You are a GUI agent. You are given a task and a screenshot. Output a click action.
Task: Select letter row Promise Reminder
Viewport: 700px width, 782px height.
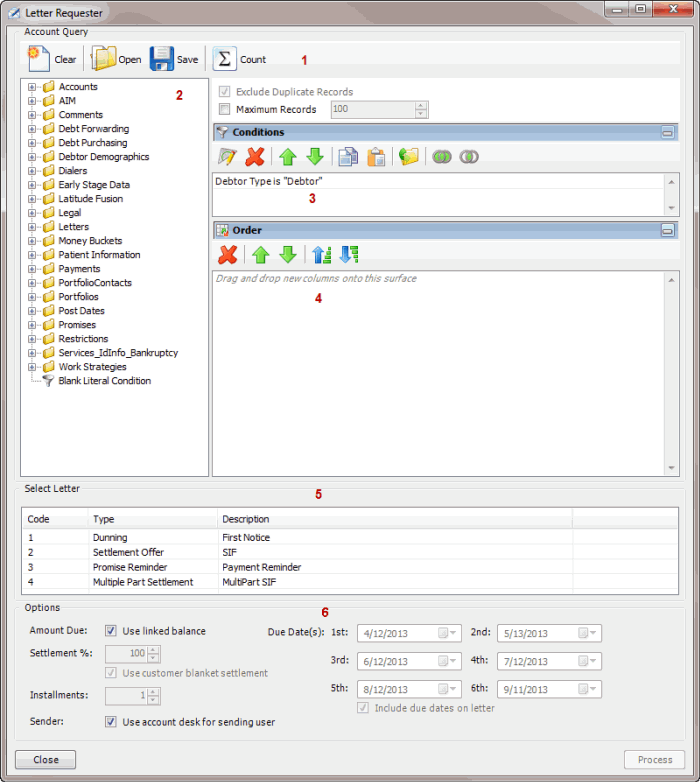(x=350, y=567)
